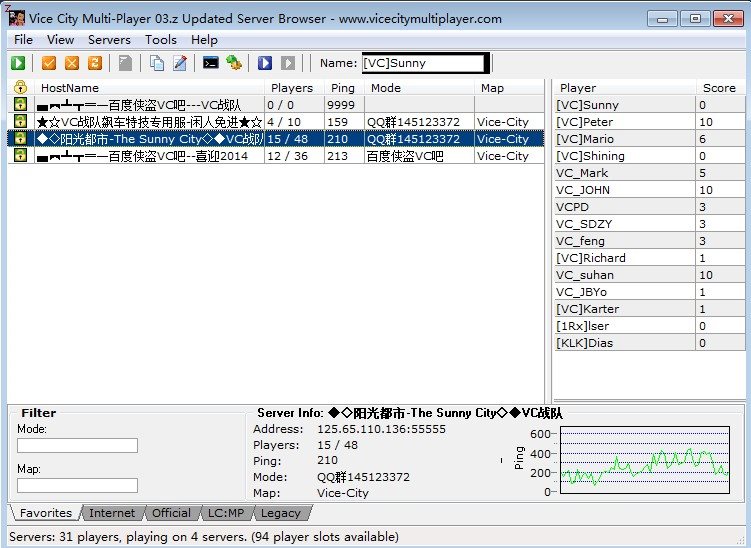Click lock icon of the 15 / 48 server row
This screenshot has width=751, height=548.
[20, 138]
